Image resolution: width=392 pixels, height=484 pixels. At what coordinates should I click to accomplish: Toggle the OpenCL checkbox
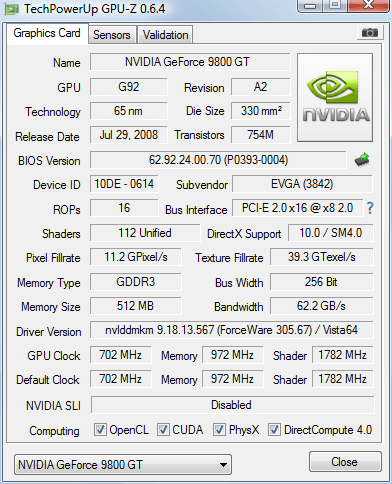100,430
